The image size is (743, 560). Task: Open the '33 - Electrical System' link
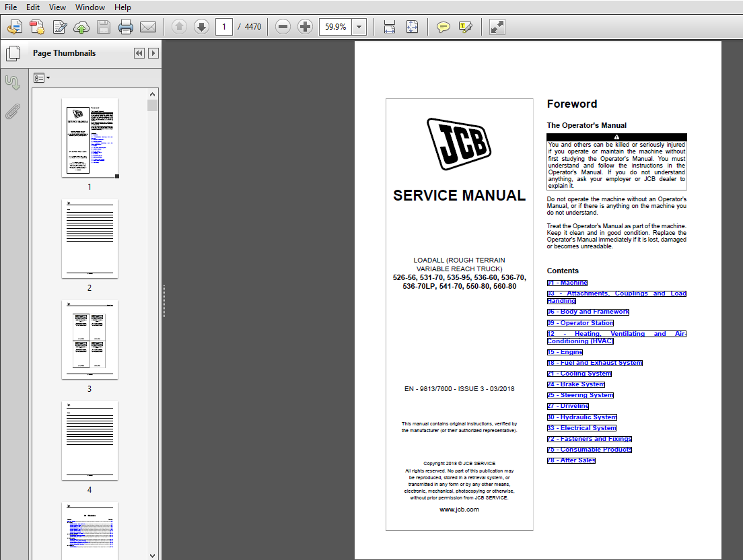pos(582,428)
